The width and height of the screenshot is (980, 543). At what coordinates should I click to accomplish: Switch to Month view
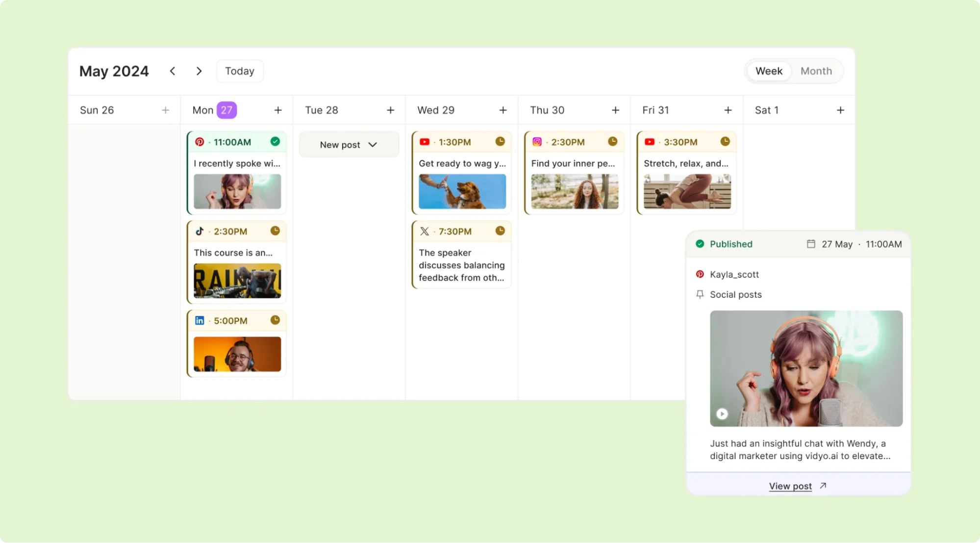(x=816, y=70)
